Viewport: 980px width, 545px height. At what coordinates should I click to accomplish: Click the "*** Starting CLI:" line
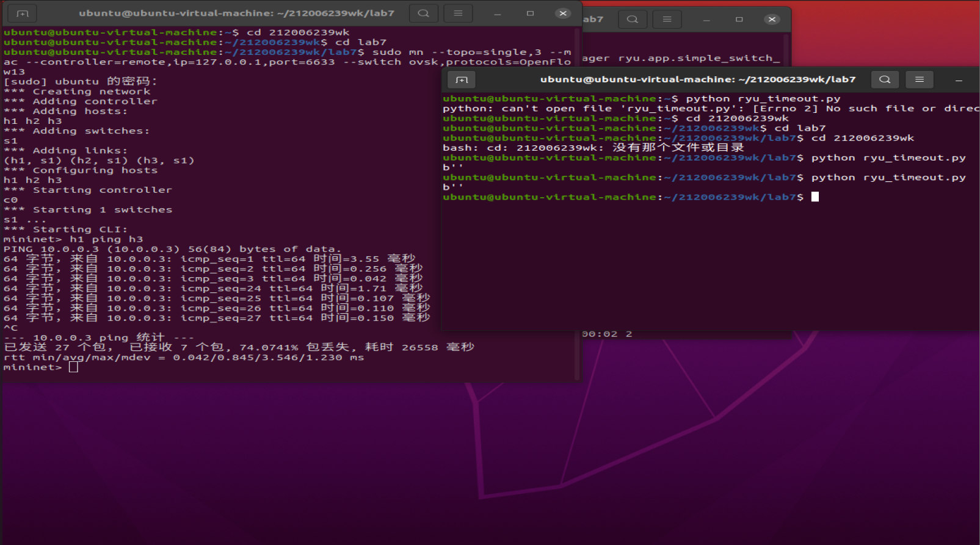coord(66,229)
